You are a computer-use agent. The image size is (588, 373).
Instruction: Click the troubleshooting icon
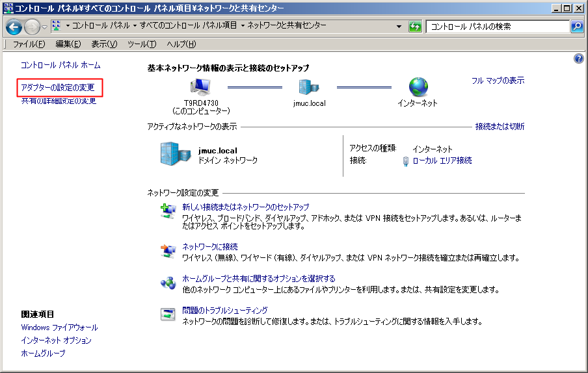point(168,315)
